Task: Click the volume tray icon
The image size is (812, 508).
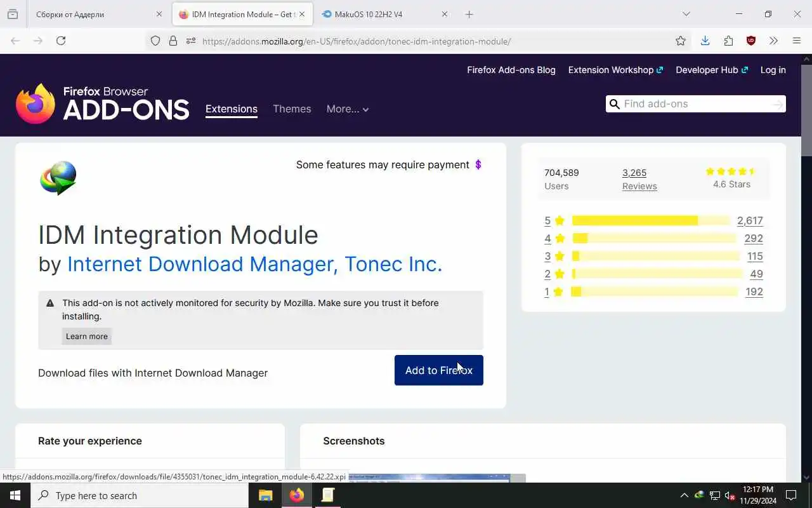Action: (730, 495)
